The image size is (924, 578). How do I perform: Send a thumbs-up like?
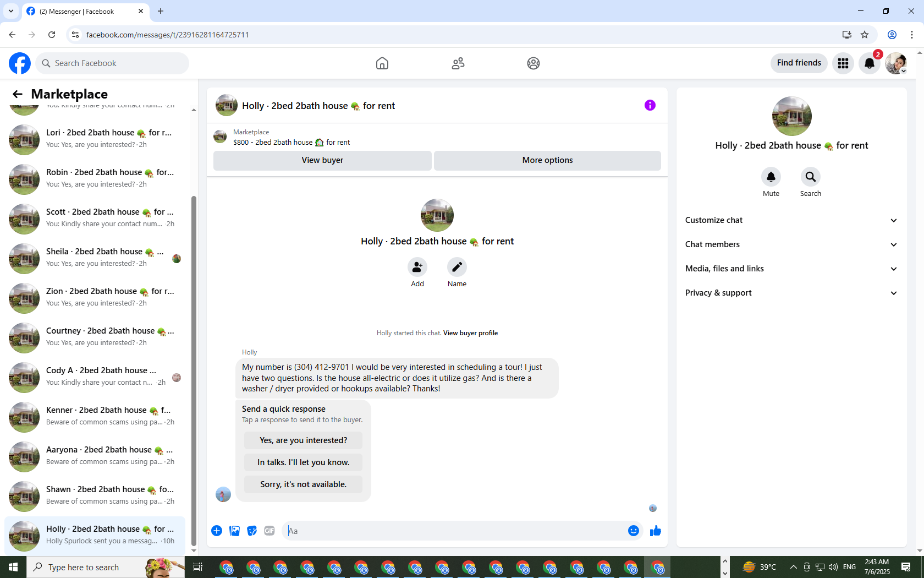[x=656, y=531]
